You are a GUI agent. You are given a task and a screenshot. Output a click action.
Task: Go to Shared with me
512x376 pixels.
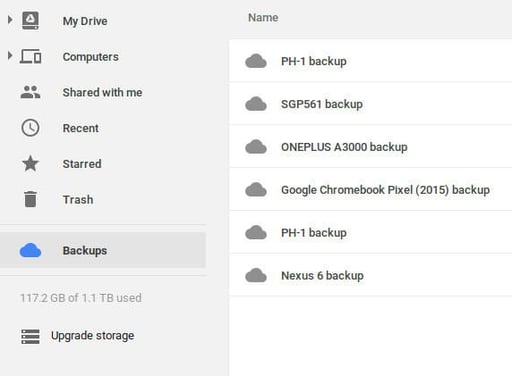click(x=102, y=92)
